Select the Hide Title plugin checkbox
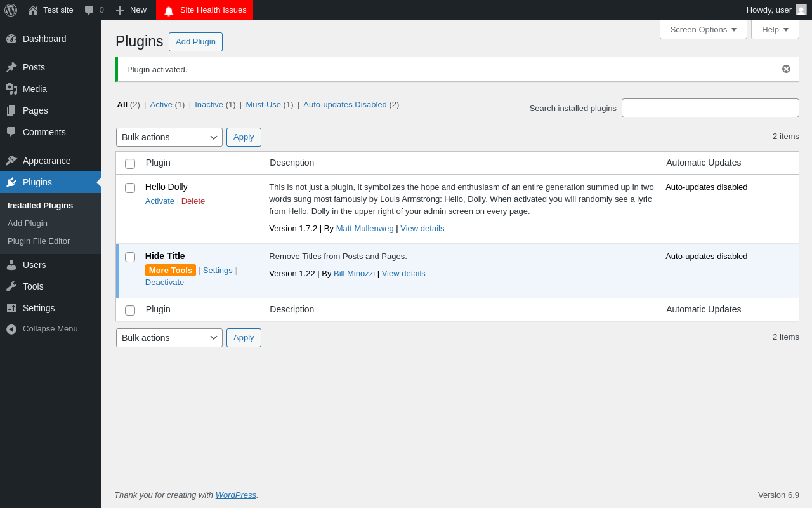 tap(130, 257)
